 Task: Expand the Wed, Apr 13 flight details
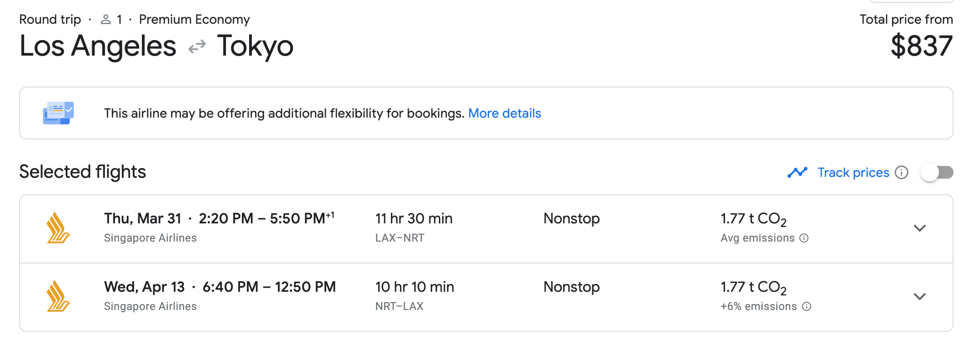click(x=919, y=296)
